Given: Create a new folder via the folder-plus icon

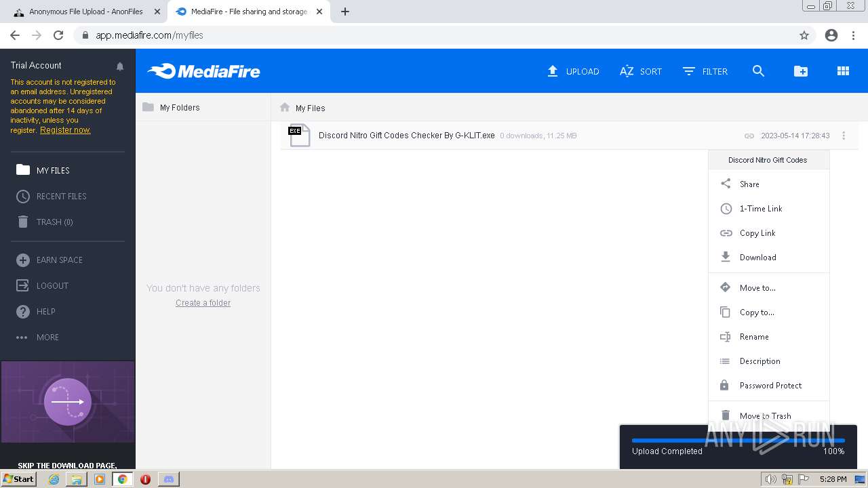Looking at the screenshot, I should (x=801, y=71).
